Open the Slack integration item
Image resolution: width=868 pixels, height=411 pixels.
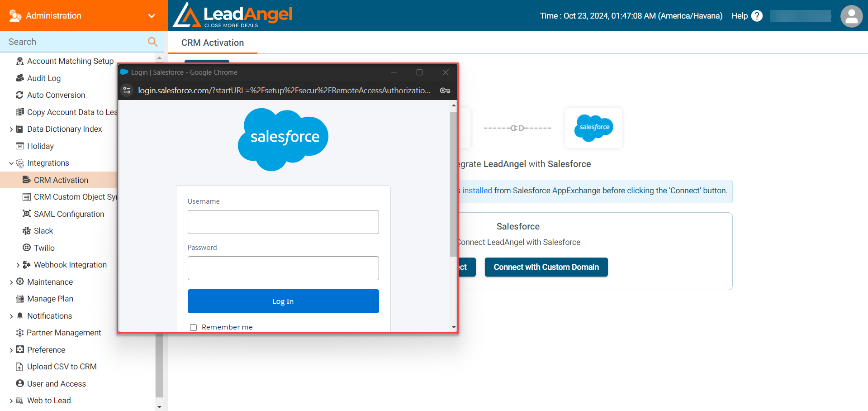click(43, 231)
